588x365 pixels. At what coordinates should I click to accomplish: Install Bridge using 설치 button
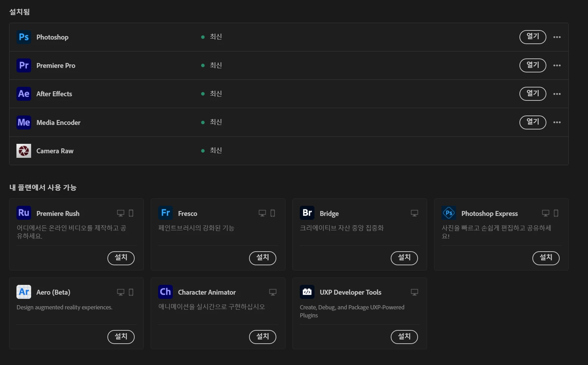pyautogui.click(x=404, y=258)
